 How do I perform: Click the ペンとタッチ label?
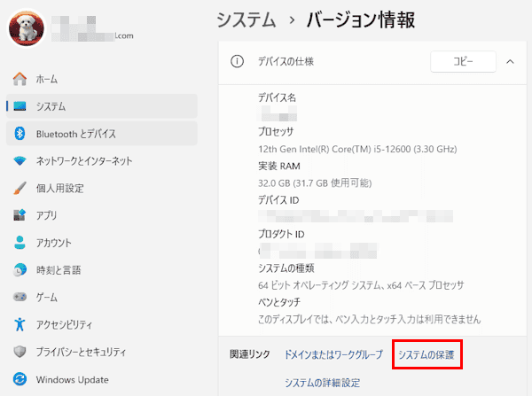[279, 302]
